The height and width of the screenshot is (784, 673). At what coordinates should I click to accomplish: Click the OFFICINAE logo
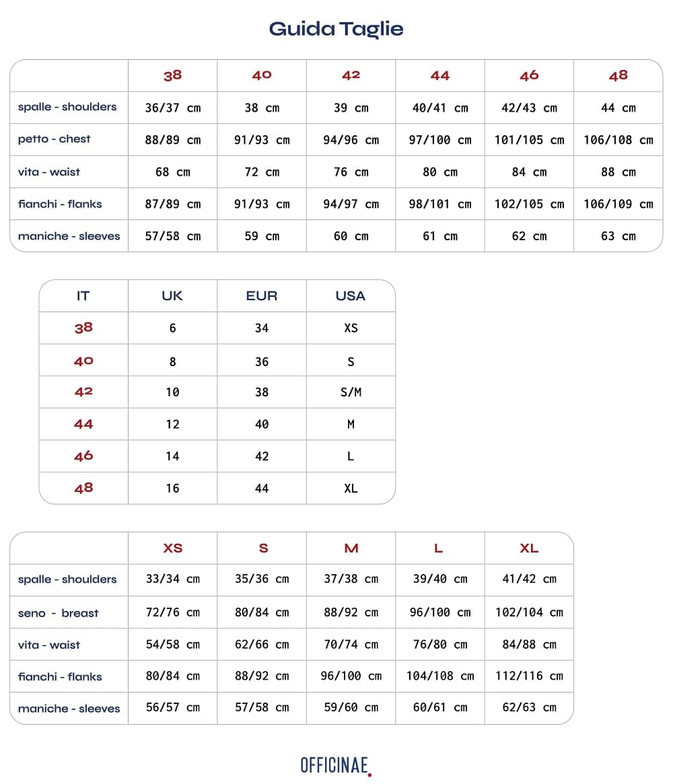point(336,766)
